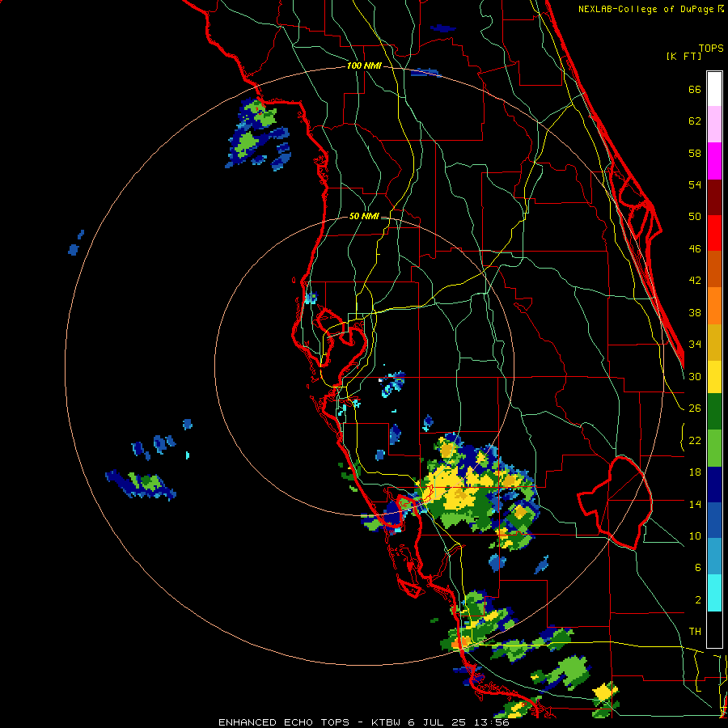Click the legend value '10'
The width and height of the screenshot is (728, 728).
695,536
